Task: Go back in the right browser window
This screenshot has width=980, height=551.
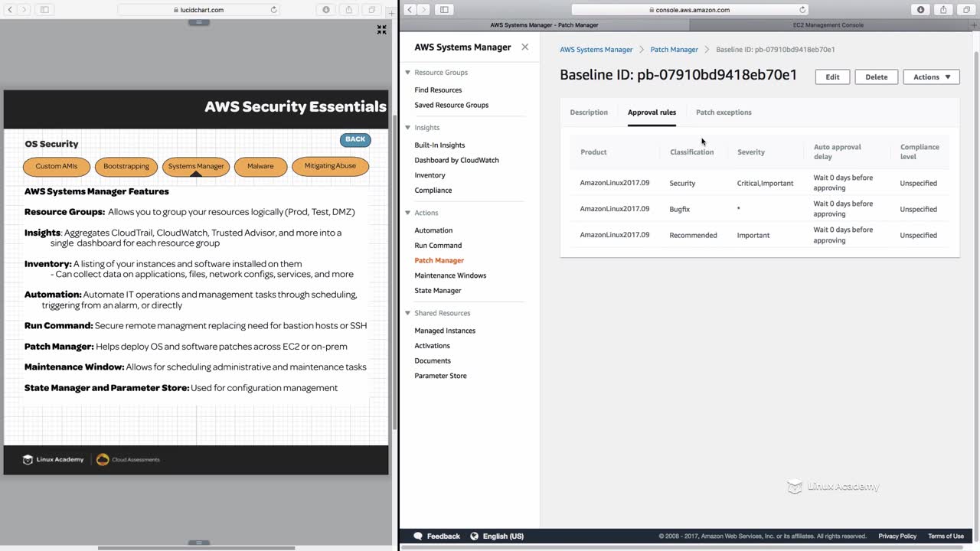Action: coord(410,10)
